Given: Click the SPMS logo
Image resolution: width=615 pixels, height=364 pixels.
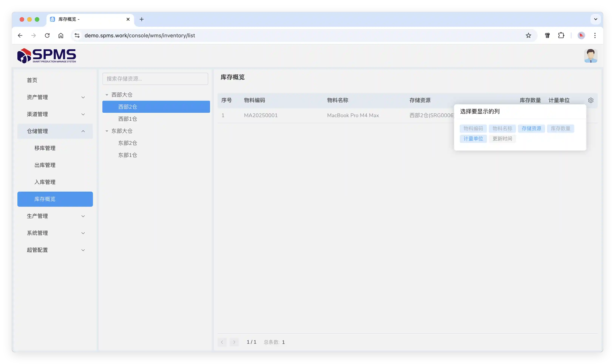Looking at the screenshot, I should click(x=47, y=56).
